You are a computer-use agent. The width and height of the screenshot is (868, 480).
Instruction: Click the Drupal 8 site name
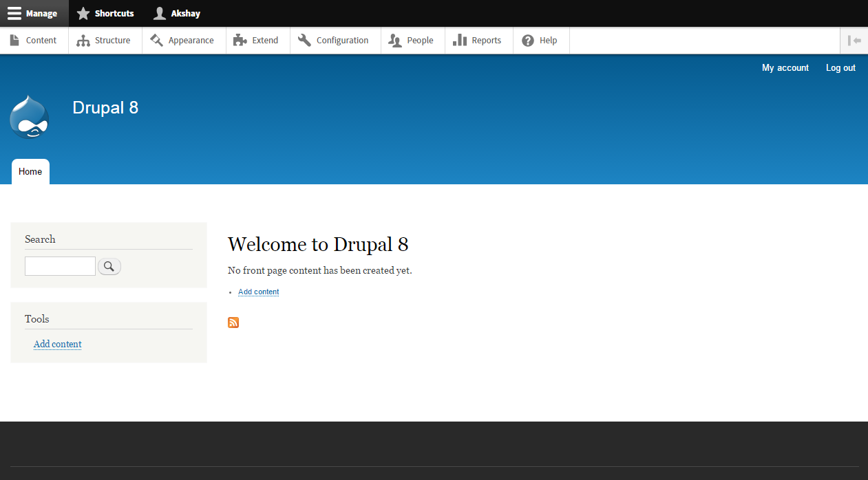click(105, 108)
